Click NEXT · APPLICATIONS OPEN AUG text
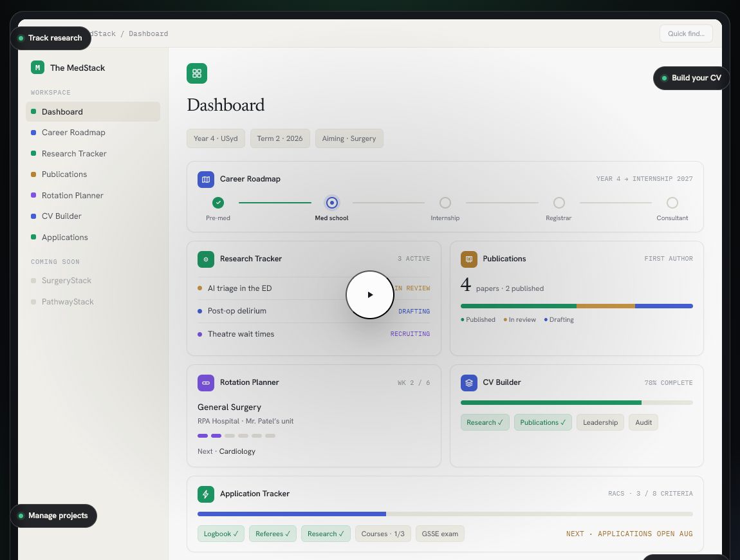The width and height of the screenshot is (740, 560). 629,534
